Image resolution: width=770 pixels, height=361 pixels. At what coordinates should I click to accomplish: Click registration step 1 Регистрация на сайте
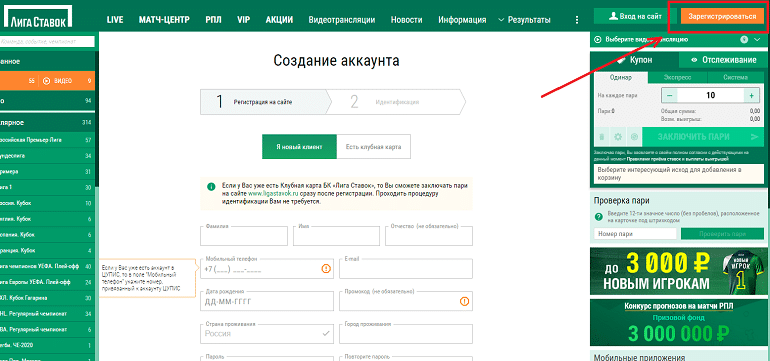[x=266, y=102]
